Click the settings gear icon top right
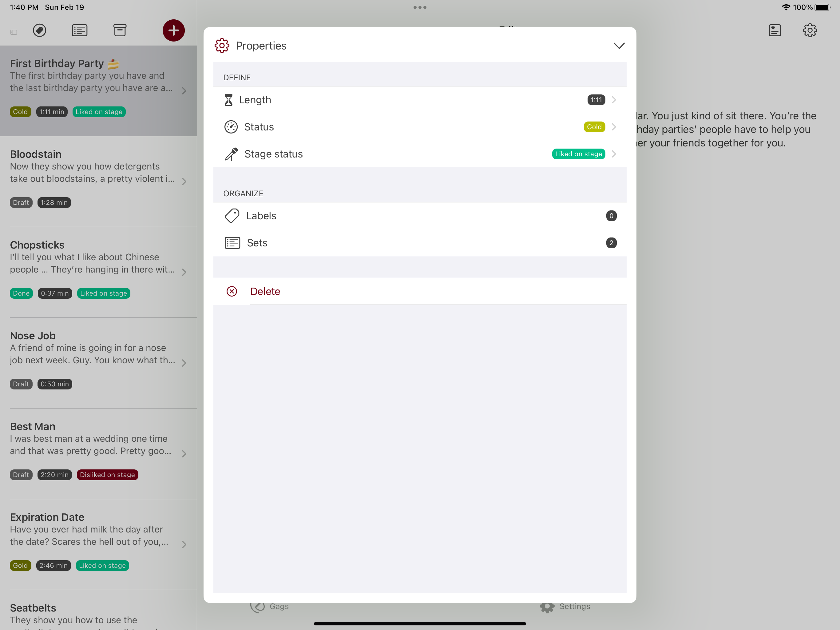 810,30
